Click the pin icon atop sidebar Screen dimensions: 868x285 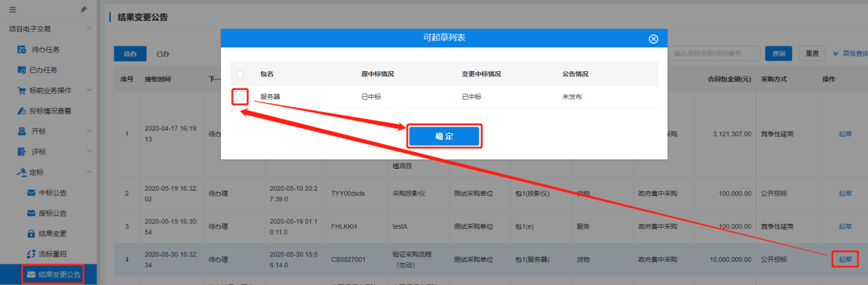(83, 10)
